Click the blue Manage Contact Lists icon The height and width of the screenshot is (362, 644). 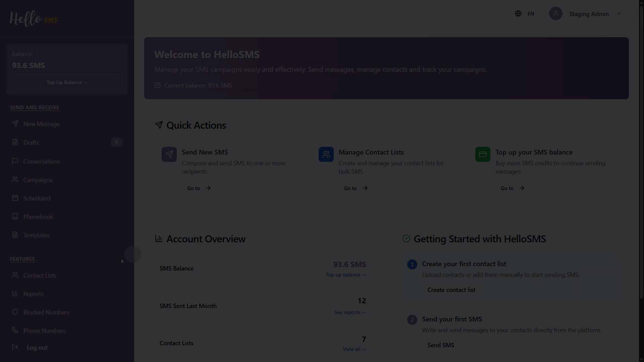tap(326, 155)
